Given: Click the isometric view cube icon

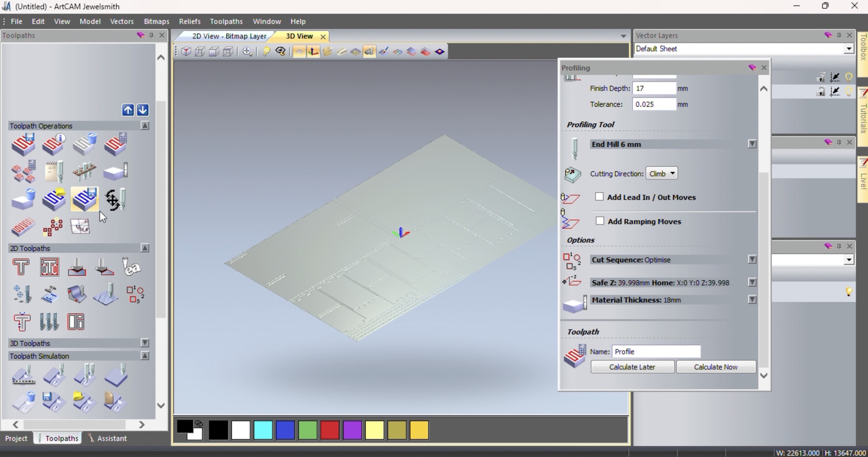Looking at the screenshot, I should click(186, 52).
